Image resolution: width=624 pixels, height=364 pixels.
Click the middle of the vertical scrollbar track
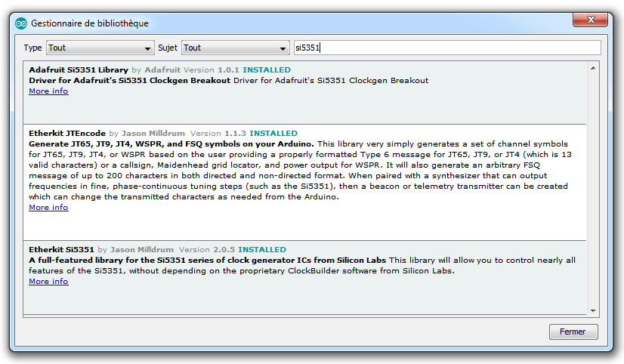[x=594, y=189]
